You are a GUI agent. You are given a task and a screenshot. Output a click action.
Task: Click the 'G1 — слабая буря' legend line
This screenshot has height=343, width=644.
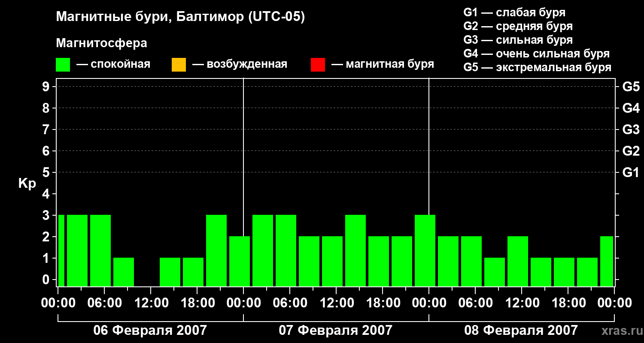point(514,12)
